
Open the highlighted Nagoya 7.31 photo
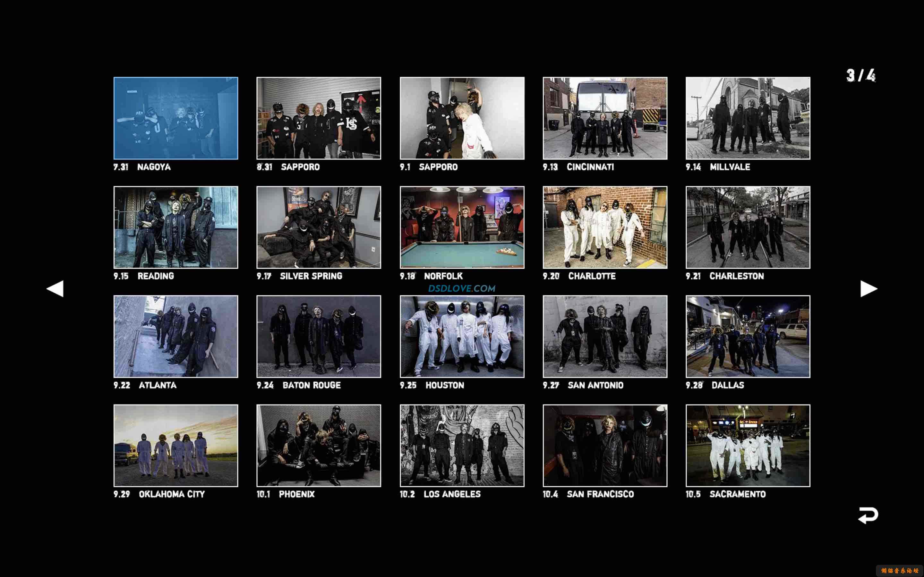point(175,118)
